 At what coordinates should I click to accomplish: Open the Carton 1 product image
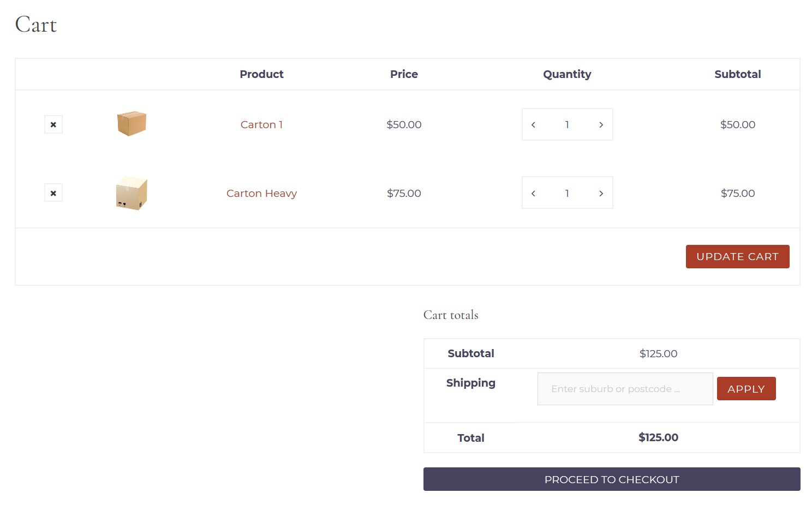(131, 124)
